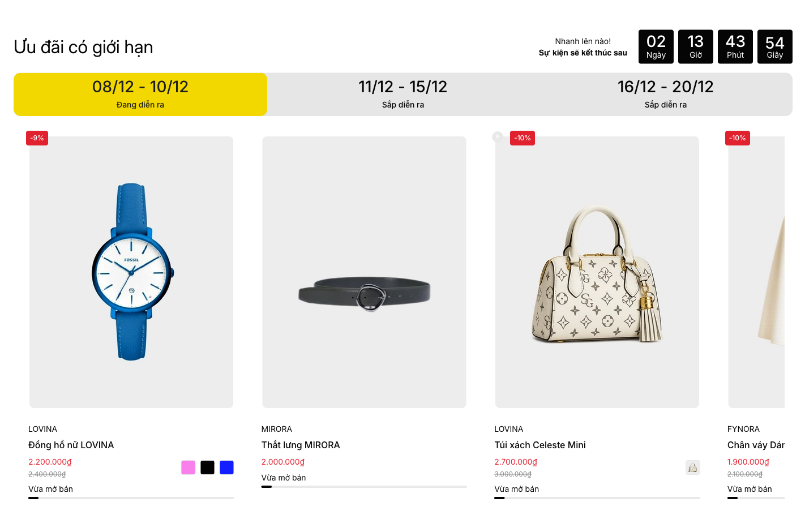Switch to the 08/12 - 10/12 tab
The image size is (805, 532).
click(140, 94)
